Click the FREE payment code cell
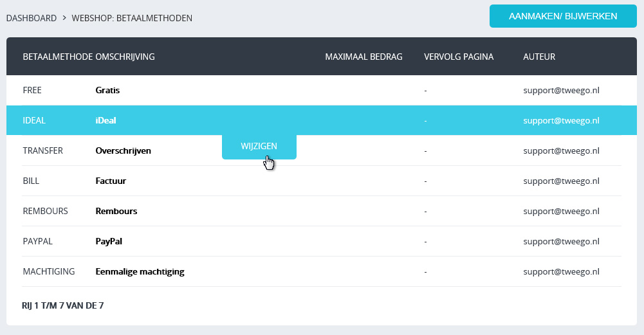The image size is (644, 335). point(32,91)
